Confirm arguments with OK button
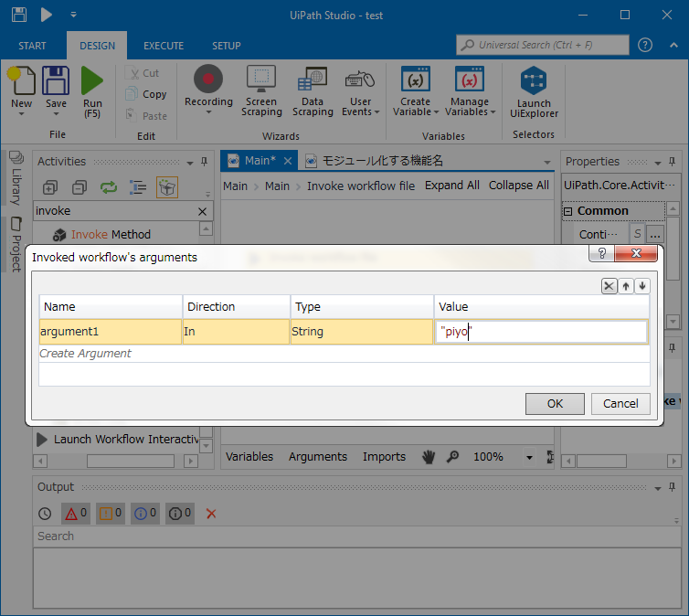 point(555,404)
